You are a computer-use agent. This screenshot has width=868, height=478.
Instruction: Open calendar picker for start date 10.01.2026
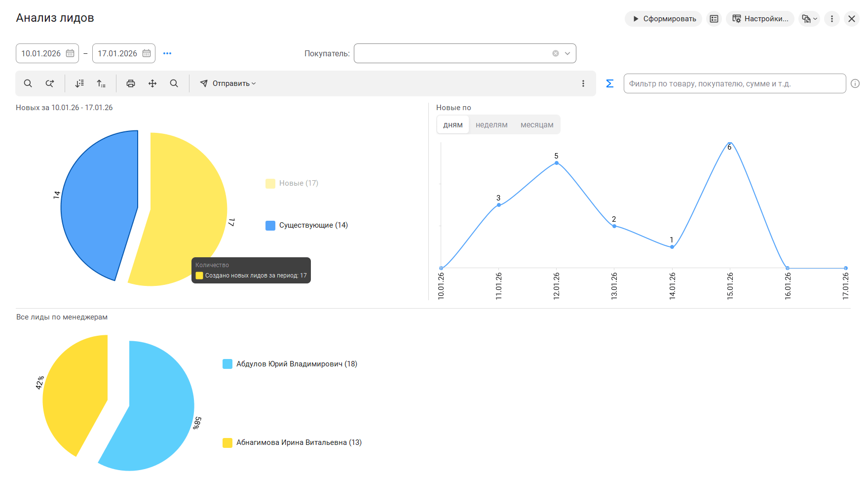pyautogui.click(x=70, y=53)
